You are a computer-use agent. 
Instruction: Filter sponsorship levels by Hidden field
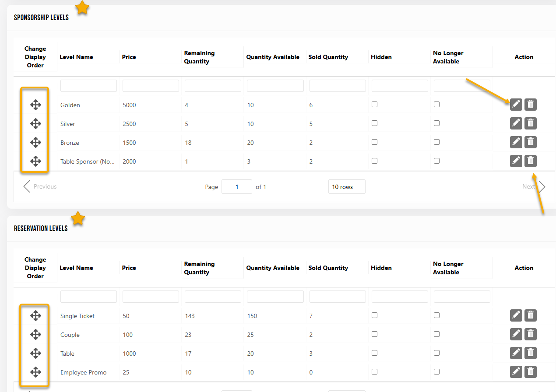point(400,86)
